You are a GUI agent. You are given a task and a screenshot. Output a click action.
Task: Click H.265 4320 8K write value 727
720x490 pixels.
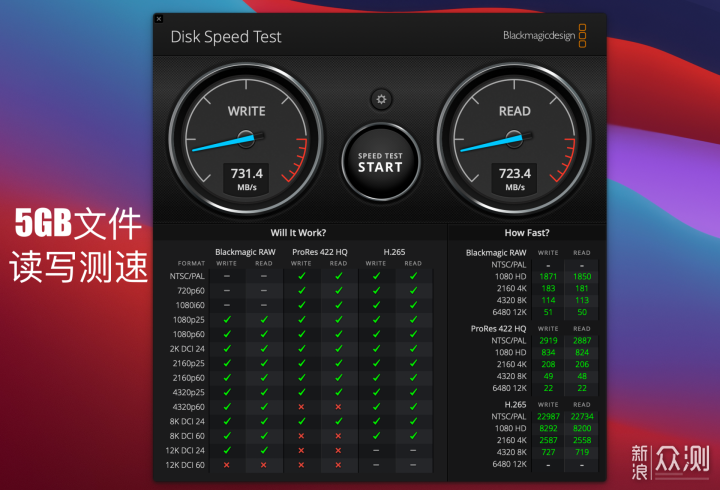point(548,452)
